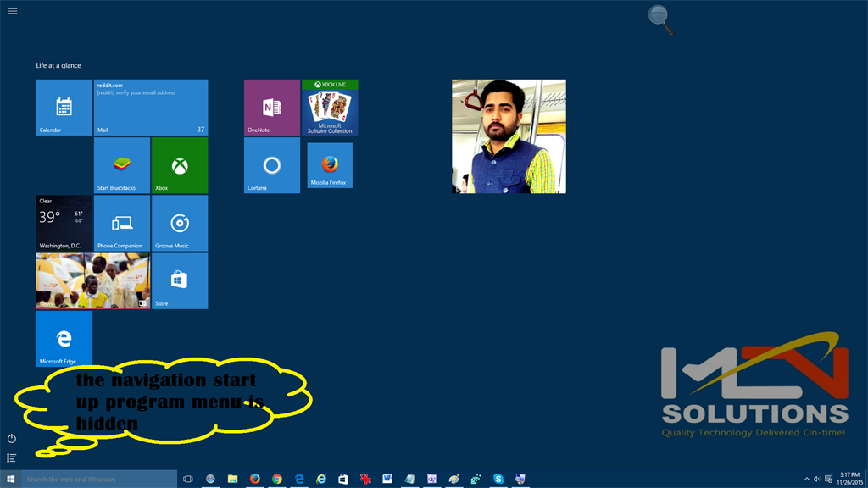Screen dimensions: 868x488
Task: Open the Calendar tile
Action: tap(64, 108)
